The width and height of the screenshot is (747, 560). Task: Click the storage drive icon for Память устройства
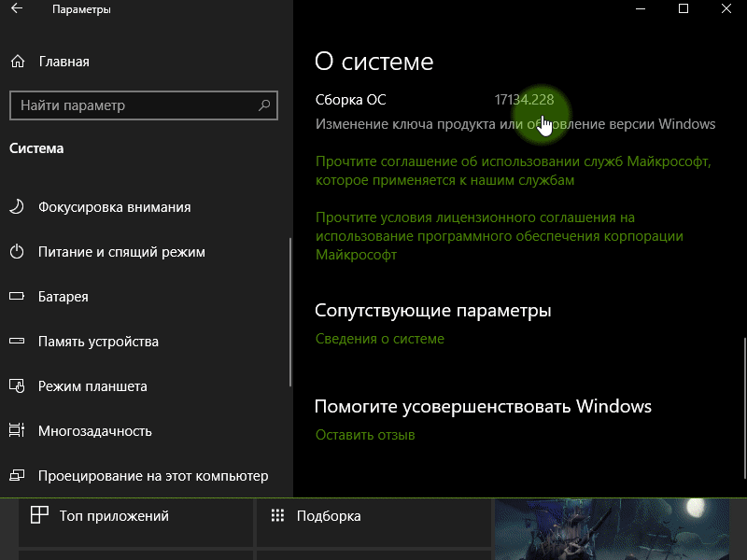pos(17,341)
